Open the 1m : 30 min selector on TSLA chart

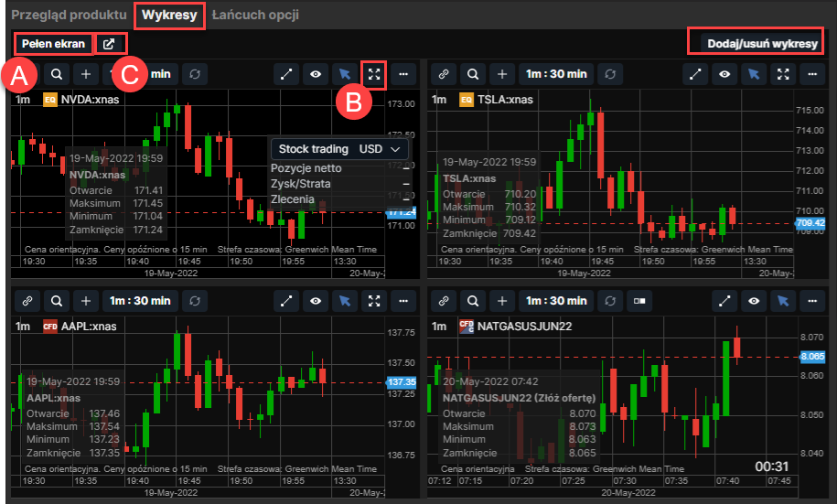(556, 74)
